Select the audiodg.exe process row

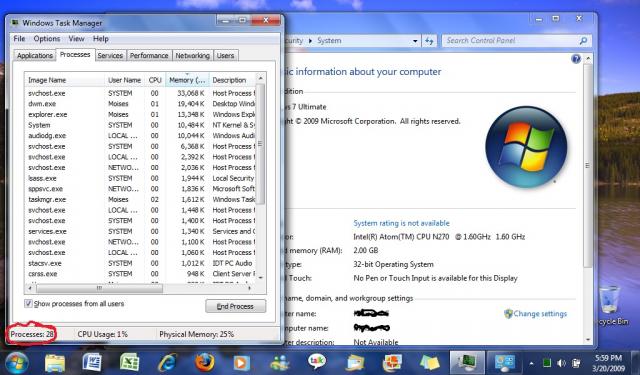click(x=140, y=136)
